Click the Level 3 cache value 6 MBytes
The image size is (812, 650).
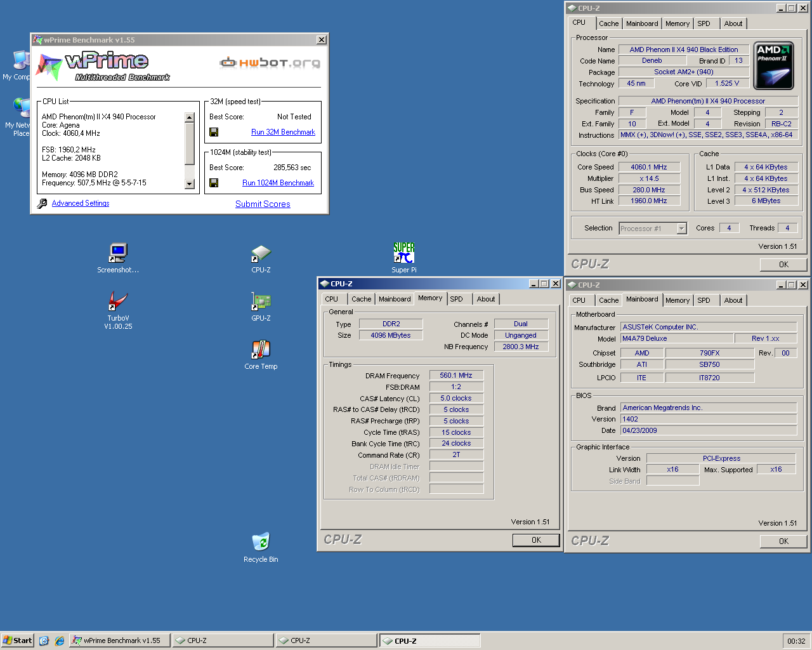tap(766, 201)
